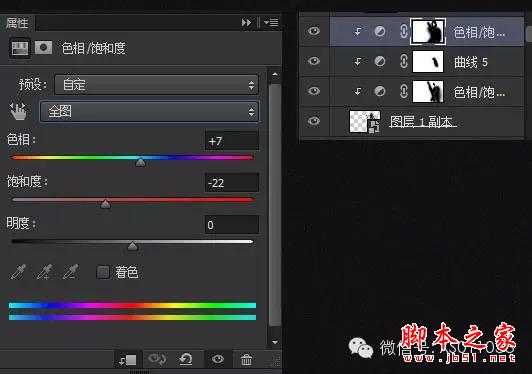The image size is (532, 374).
Task: Open the 预设 preset dropdown showing 自定
Action: tap(156, 85)
